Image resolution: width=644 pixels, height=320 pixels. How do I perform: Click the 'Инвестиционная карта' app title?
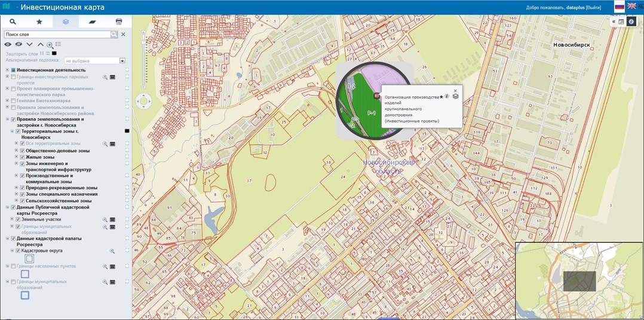point(62,7)
